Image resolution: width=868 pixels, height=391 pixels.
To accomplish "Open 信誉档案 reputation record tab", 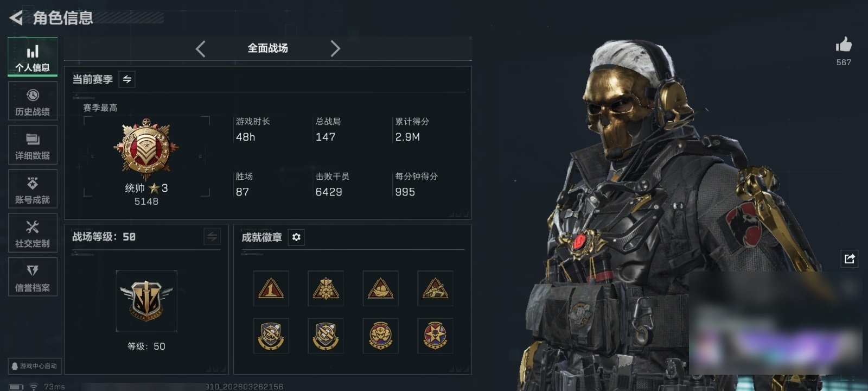I will click(33, 277).
